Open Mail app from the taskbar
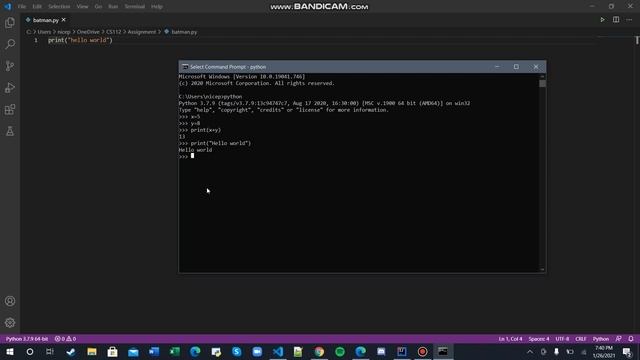This screenshot has width=640, height=360. tap(133, 351)
